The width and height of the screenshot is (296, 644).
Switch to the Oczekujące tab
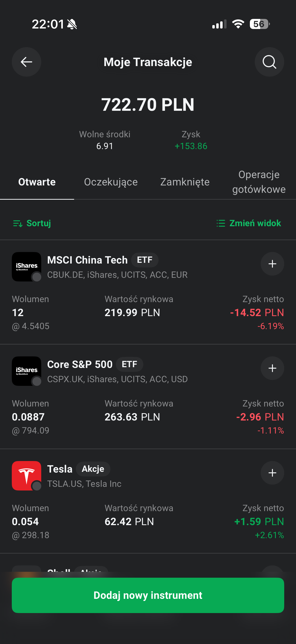point(111,182)
